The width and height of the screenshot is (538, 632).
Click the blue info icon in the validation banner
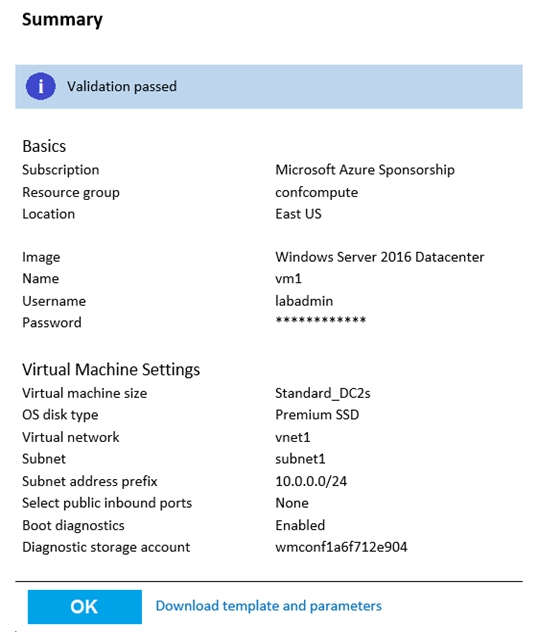41,86
